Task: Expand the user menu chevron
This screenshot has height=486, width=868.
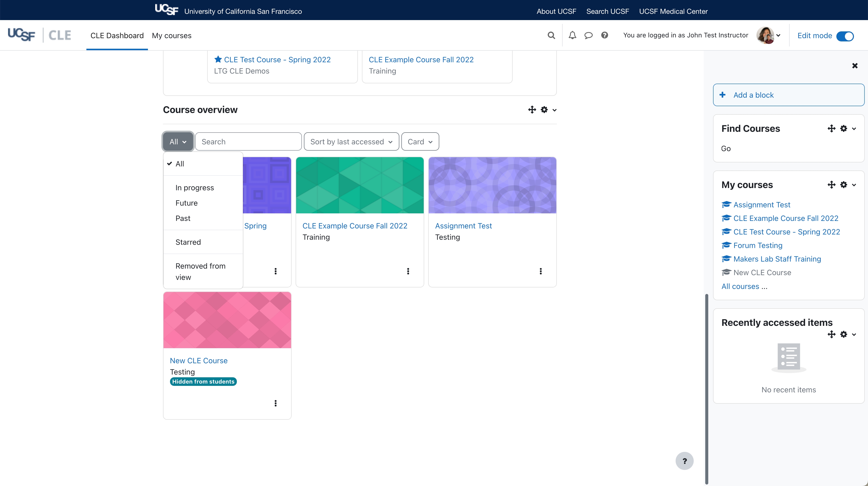Action: (x=778, y=35)
